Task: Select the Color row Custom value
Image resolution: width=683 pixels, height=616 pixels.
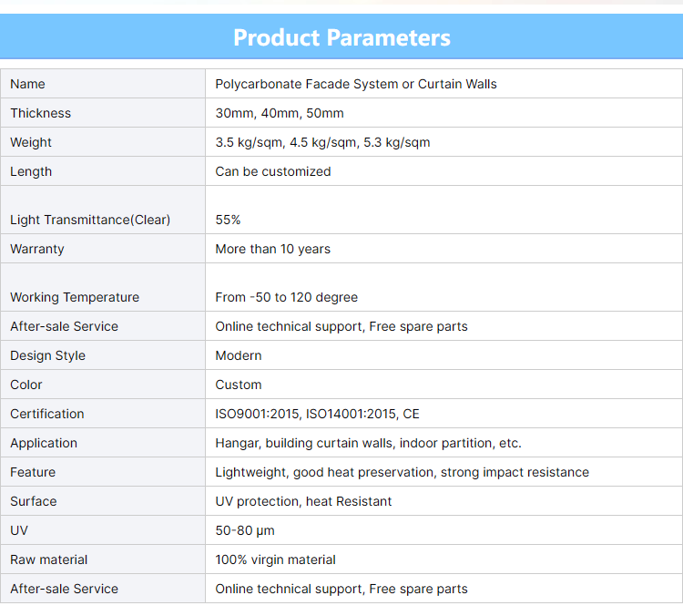Action: pos(239,385)
